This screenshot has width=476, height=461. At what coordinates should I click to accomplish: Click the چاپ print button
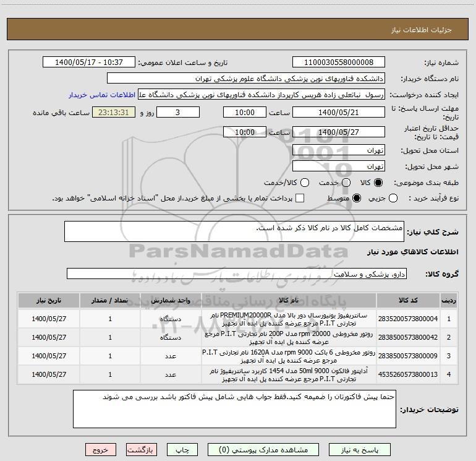[182, 450]
